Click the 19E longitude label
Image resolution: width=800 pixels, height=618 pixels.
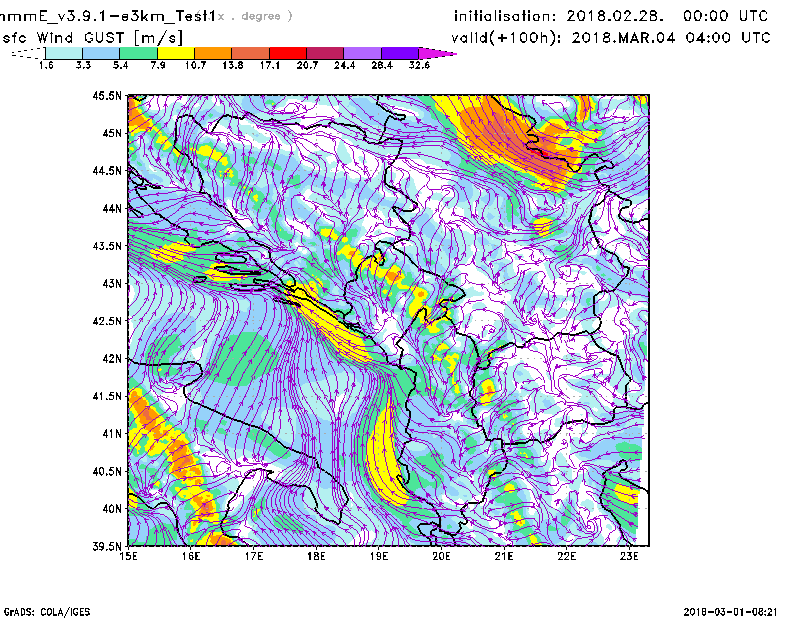pyautogui.click(x=379, y=556)
